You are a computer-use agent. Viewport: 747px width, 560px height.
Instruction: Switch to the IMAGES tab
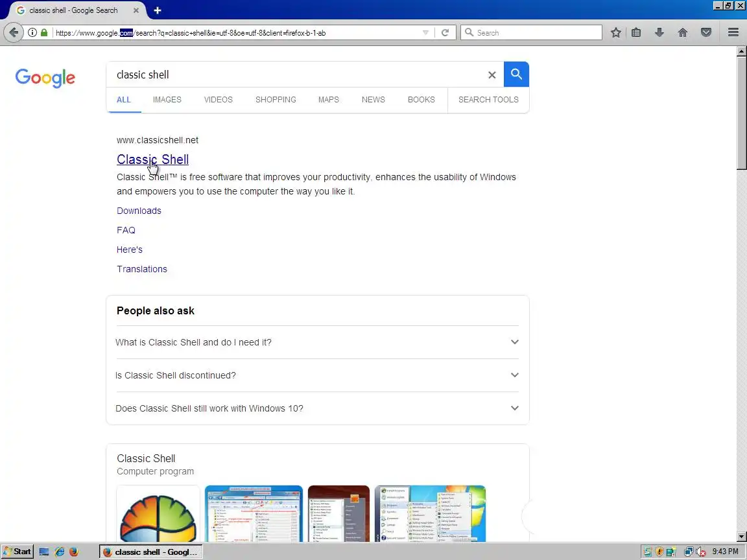click(x=167, y=100)
